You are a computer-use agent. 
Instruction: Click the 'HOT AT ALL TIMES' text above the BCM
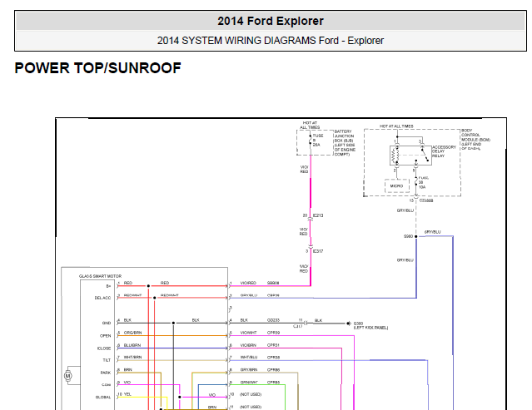pyautogui.click(x=396, y=126)
